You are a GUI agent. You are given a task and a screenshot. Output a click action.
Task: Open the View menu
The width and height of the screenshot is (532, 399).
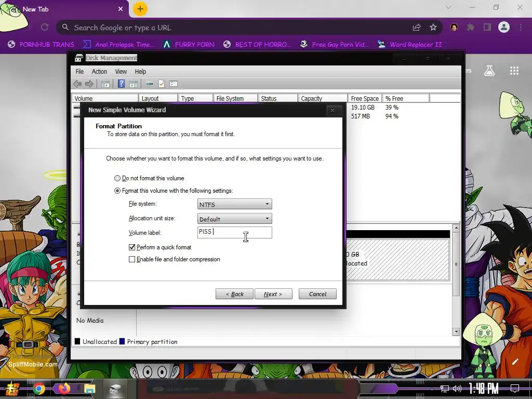(x=121, y=72)
